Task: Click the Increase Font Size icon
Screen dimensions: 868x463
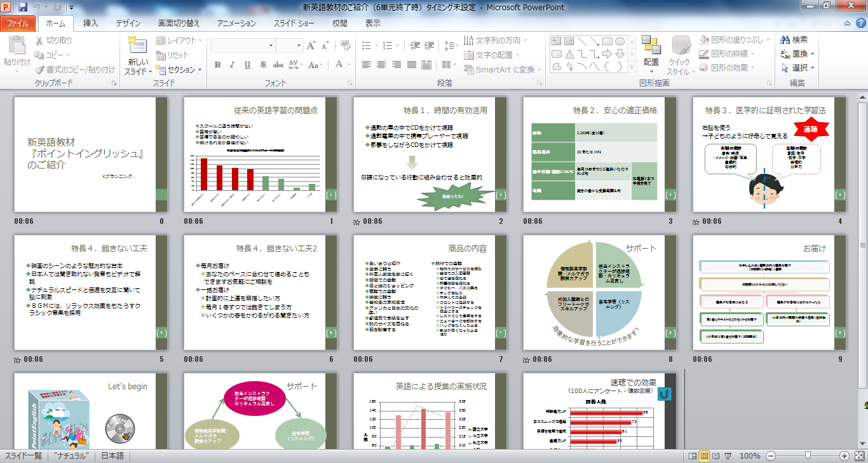Action: pos(311,46)
